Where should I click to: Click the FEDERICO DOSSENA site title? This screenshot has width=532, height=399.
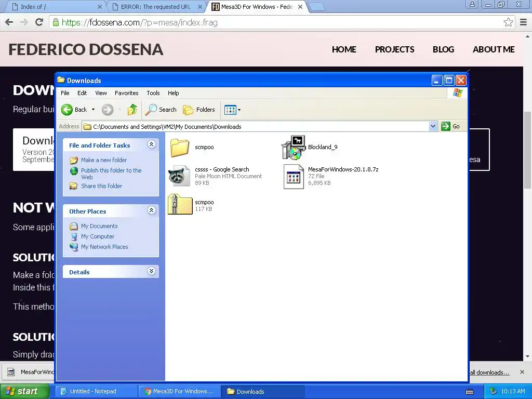[86, 49]
